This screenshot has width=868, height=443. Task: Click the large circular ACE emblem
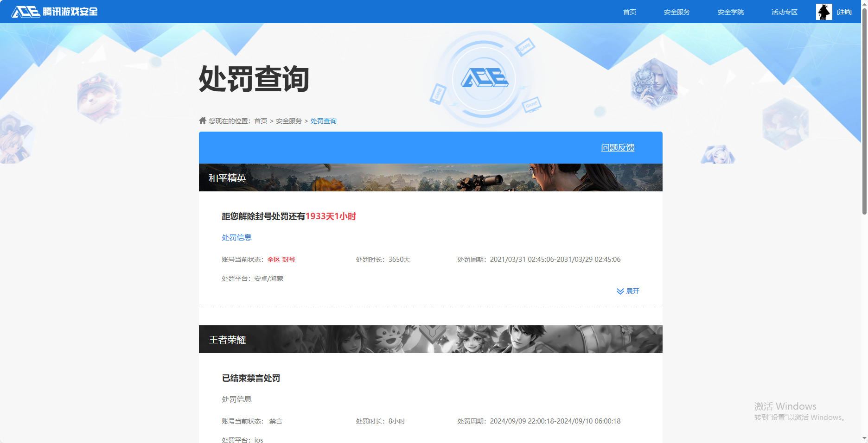(x=484, y=78)
